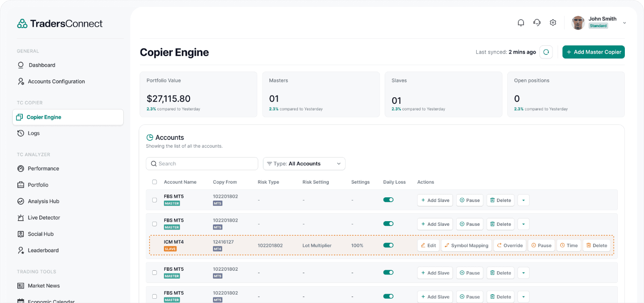Click the search magnifier icon
This screenshot has width=644, height=303.
pos(153,164)
